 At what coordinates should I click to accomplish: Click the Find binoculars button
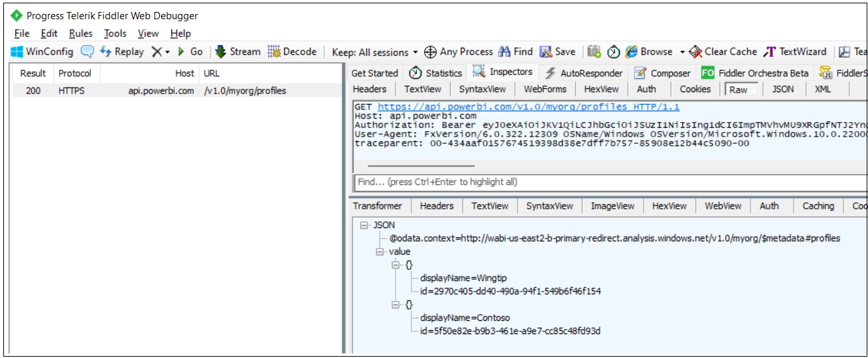pyautogui.click(x=516, y=52)
